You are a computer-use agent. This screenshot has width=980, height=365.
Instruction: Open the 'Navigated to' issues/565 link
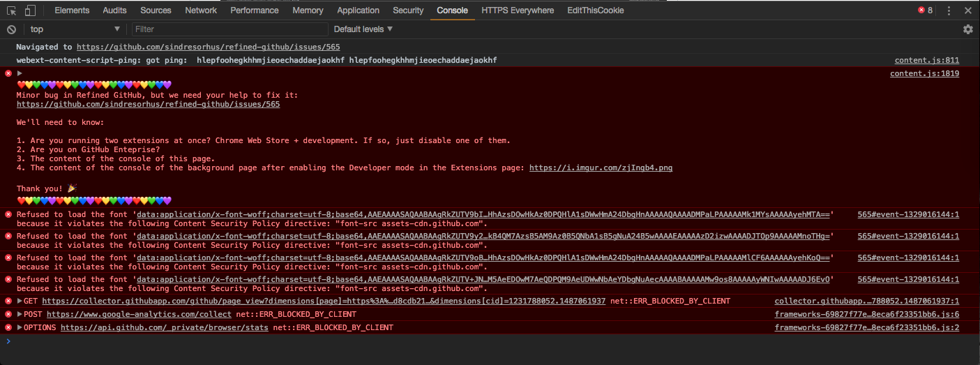point(208,47)
